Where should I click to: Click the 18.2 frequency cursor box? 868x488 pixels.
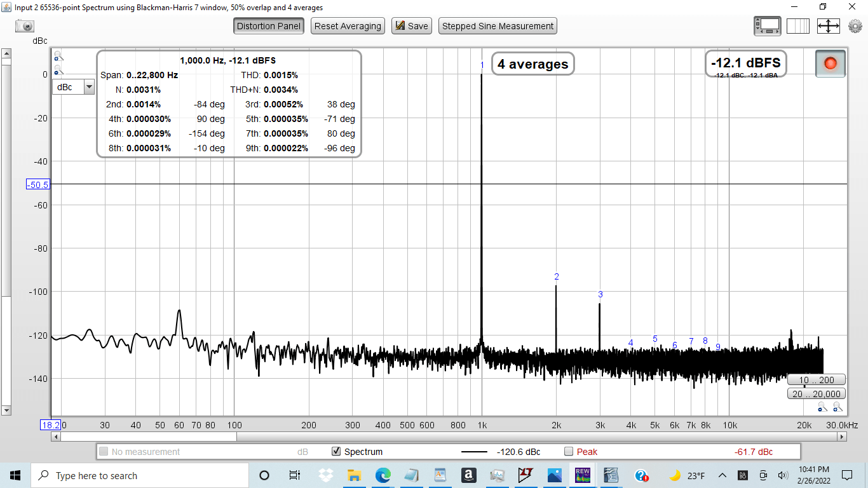50,425
